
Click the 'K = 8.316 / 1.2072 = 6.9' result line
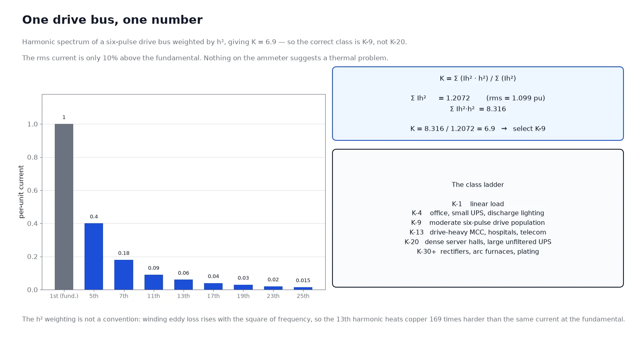478,129
